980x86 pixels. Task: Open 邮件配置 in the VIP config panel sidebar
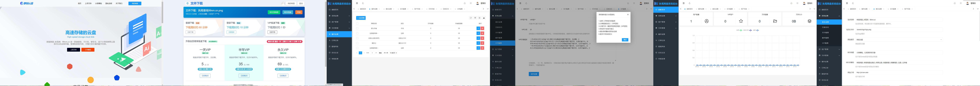coord(499,38)
